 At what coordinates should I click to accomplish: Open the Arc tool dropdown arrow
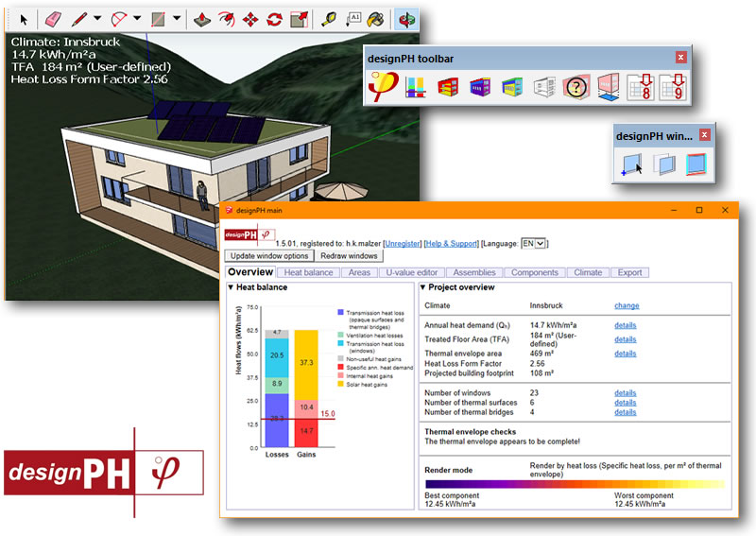[x=137, y=18]
